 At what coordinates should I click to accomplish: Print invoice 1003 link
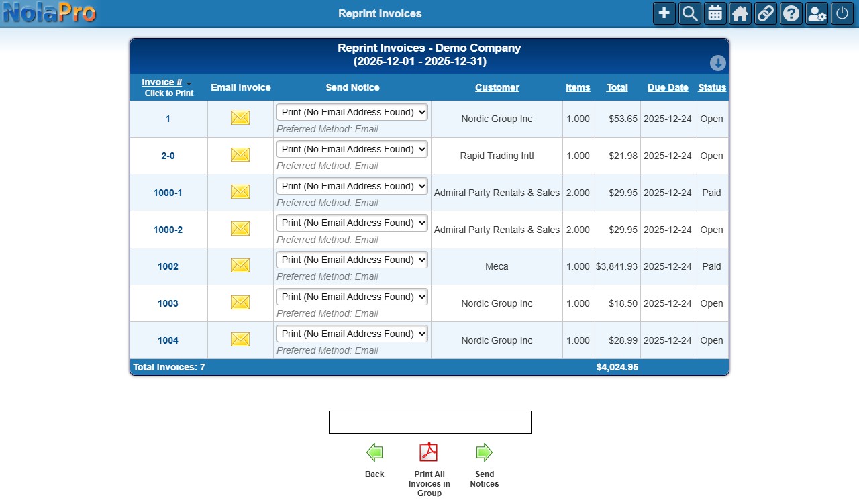pos(168,303)
